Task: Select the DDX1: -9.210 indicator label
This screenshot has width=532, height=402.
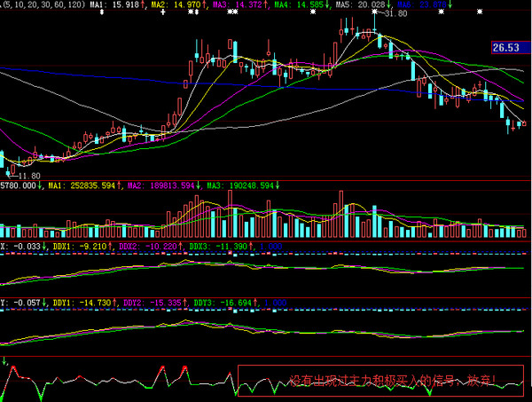Action: (x=82, y=247)
